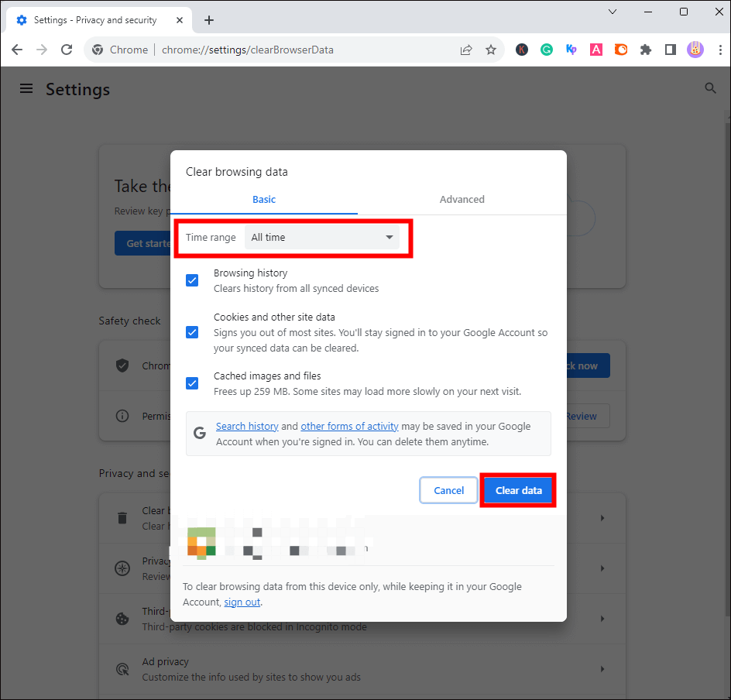
Task: Click the Settings page heading
Action: pyautogui.click(x=78, y=90)
